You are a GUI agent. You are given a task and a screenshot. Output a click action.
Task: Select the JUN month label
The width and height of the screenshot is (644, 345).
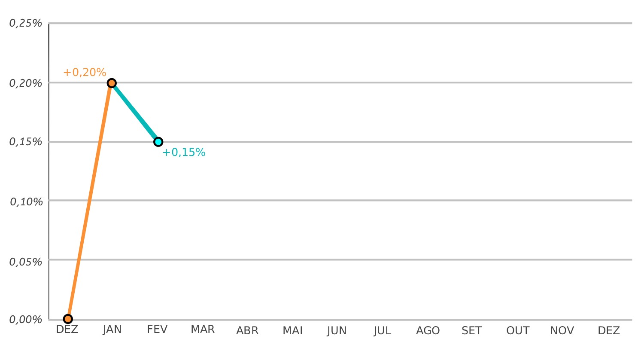(x=337, y=330)
